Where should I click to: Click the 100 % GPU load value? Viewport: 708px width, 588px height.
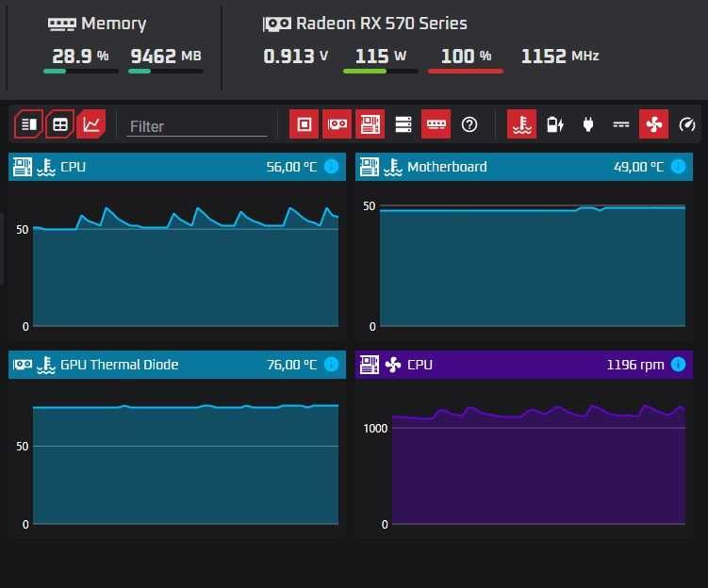click(466, 56)
